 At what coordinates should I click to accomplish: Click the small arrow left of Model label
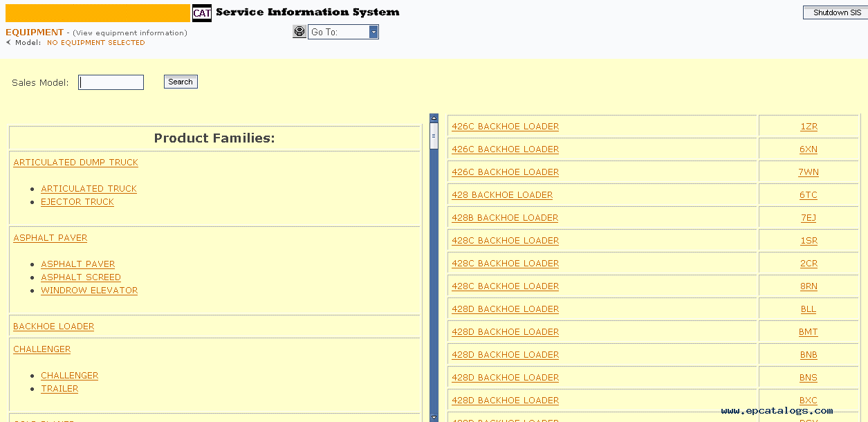(8, 43)
